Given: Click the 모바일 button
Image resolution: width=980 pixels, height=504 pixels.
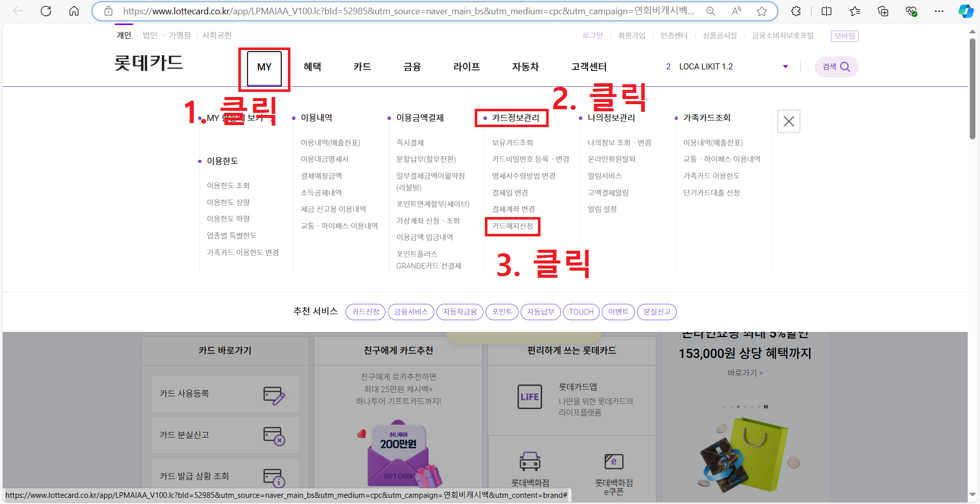Looking at the screenshot, I should tap(845, 36).
